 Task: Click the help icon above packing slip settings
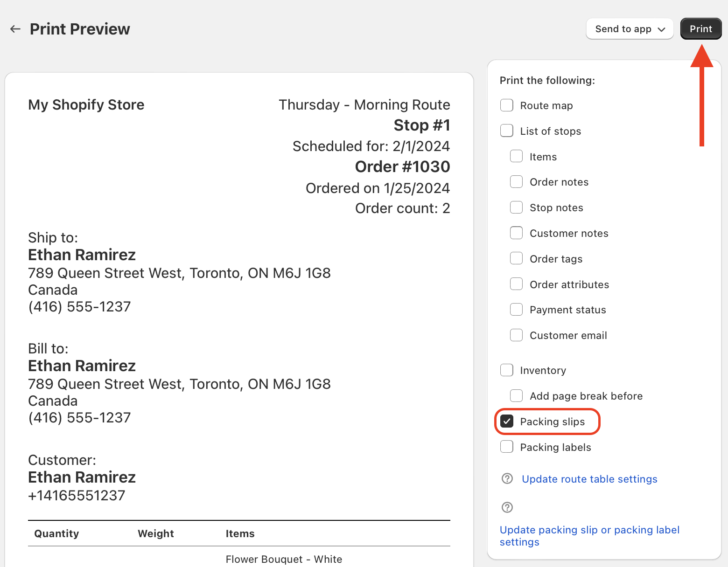[x=507, y=507]
